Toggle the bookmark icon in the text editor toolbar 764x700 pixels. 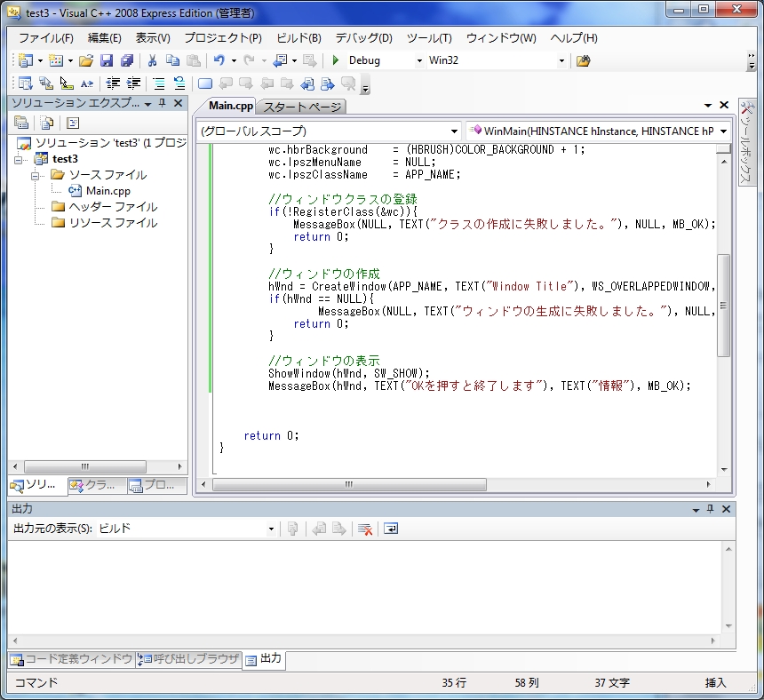pyautogui.click(x=205, y=84)
